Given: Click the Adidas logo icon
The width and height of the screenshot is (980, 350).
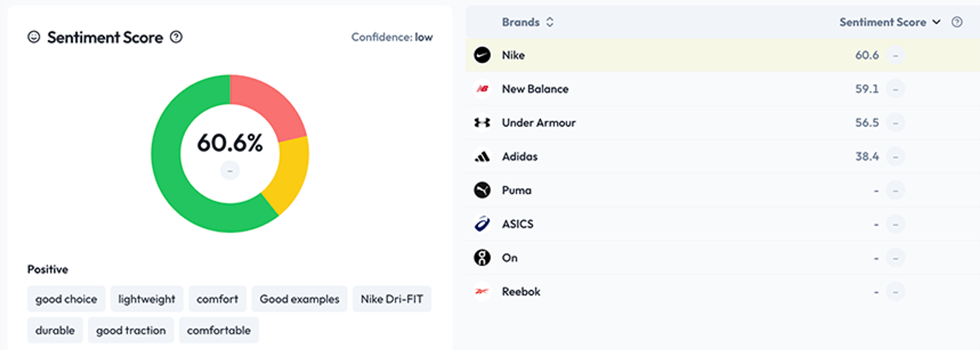Looking at the screenshot, I should coord(482,156).
